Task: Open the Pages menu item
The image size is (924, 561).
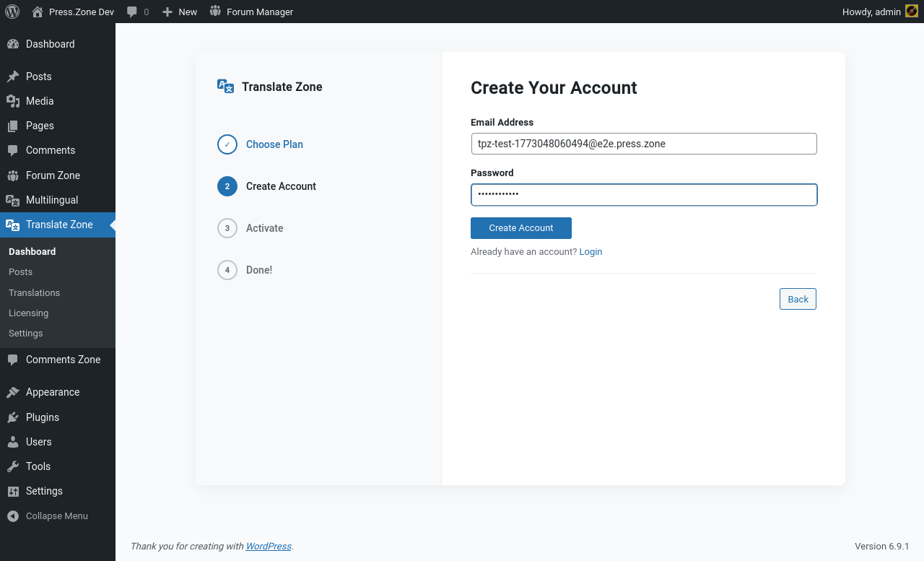Action: click(58, 126)
